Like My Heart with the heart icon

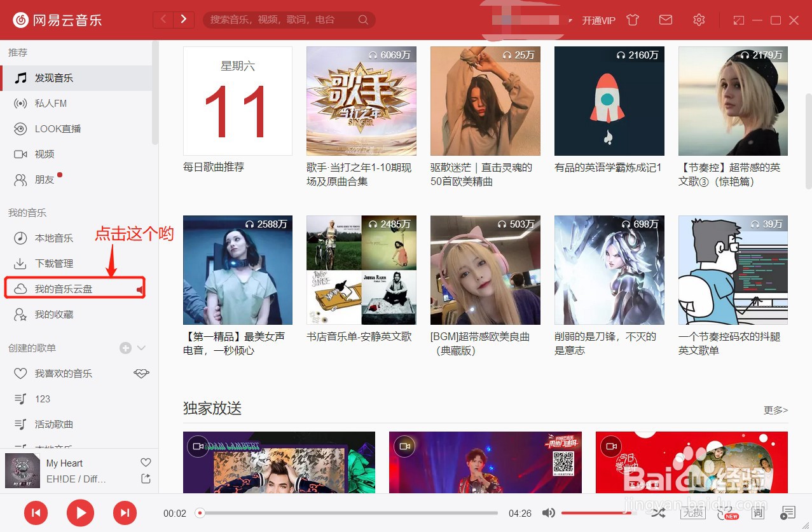(x=146, y=463)
